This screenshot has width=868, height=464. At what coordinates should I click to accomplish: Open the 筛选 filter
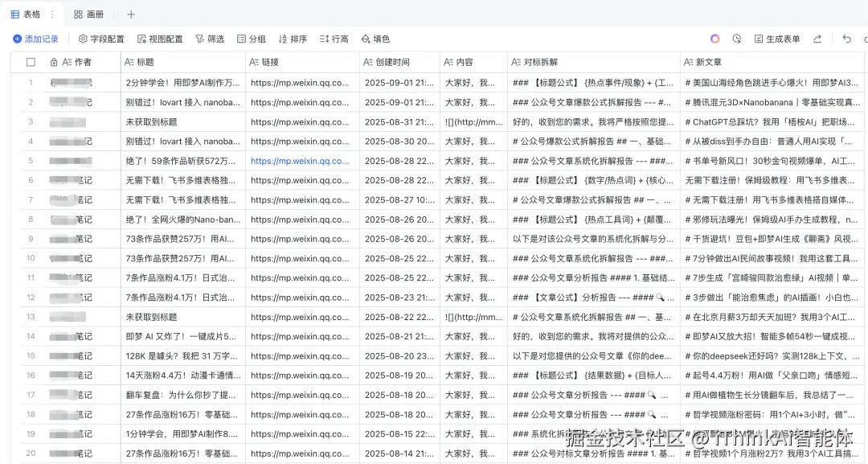[x=210, y=39]
